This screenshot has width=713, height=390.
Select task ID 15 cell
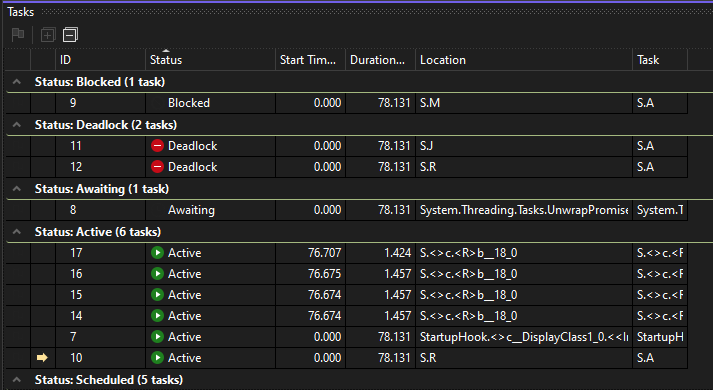(x=100, y=295)
